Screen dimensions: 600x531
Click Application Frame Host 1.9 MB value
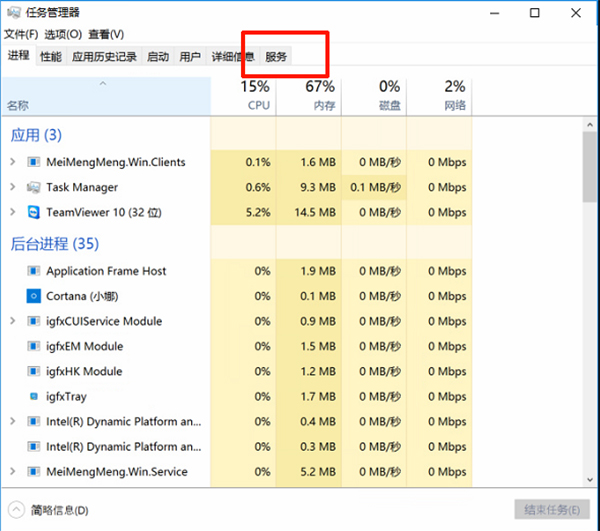point(318,271)
